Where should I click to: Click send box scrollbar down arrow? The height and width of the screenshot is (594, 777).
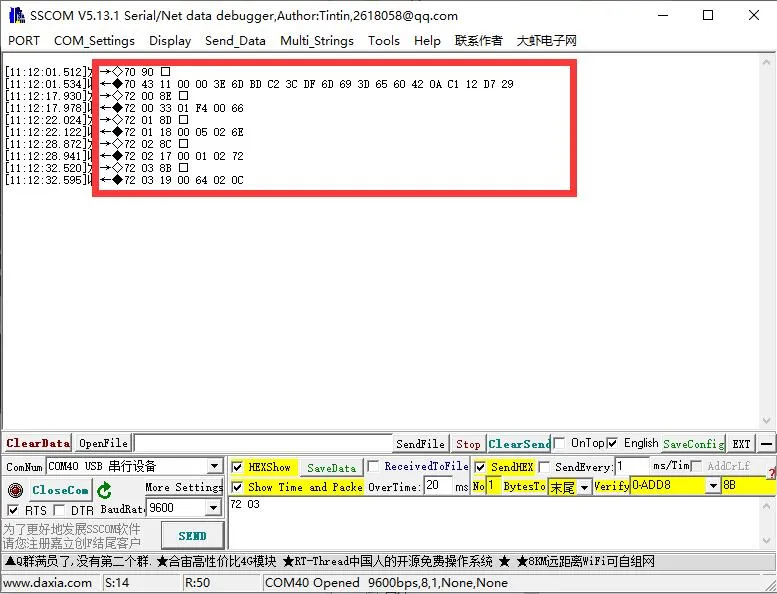[766, 540]
